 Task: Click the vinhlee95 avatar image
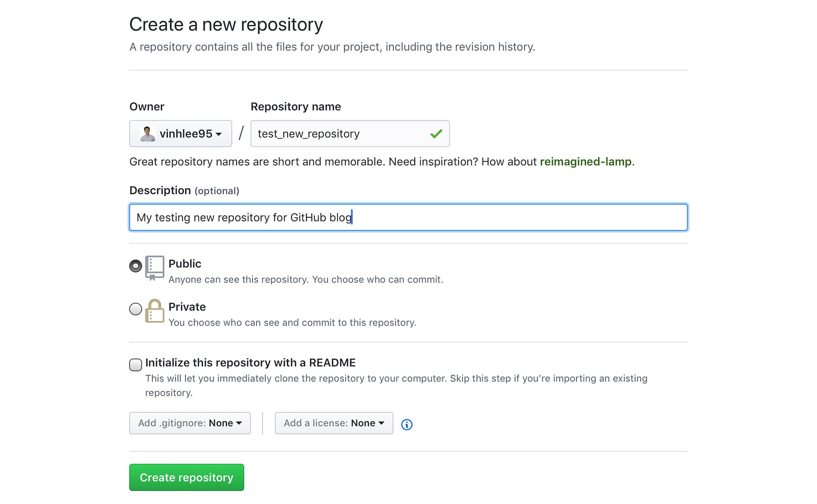point(147,134)
